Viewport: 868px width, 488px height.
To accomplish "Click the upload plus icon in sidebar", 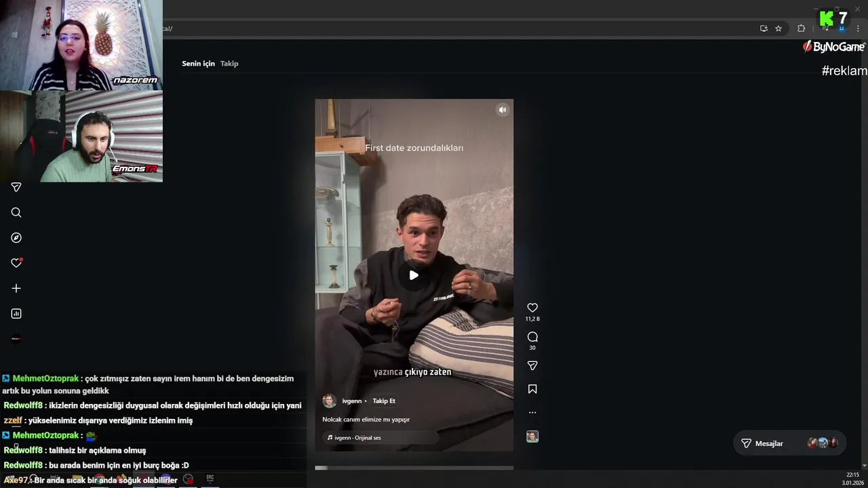I will pos(16,288).
